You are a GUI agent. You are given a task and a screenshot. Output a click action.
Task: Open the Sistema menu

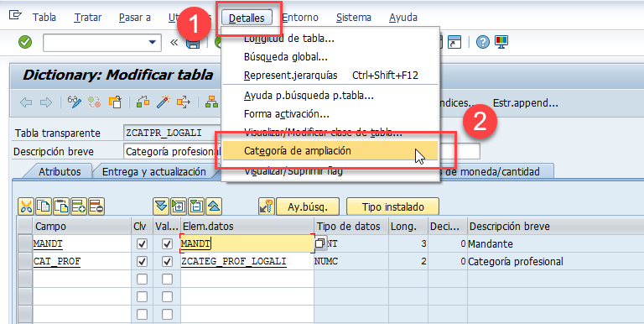[354, 18]
